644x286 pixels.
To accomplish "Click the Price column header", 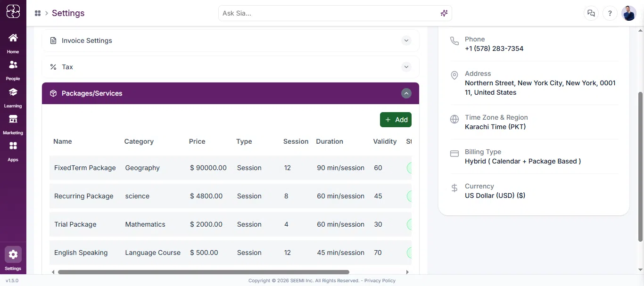I will pyautogui.click(x=197, y=141).
